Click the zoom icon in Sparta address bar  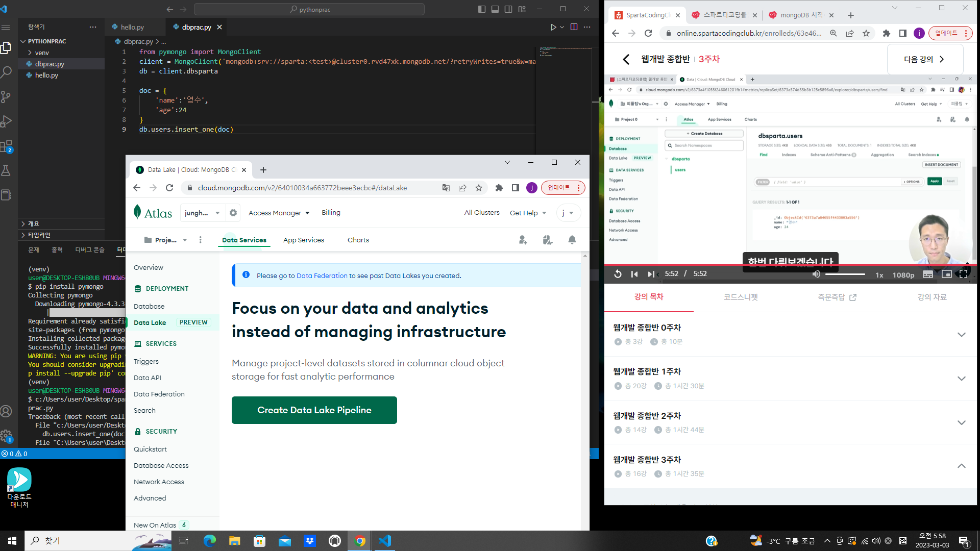834,33
